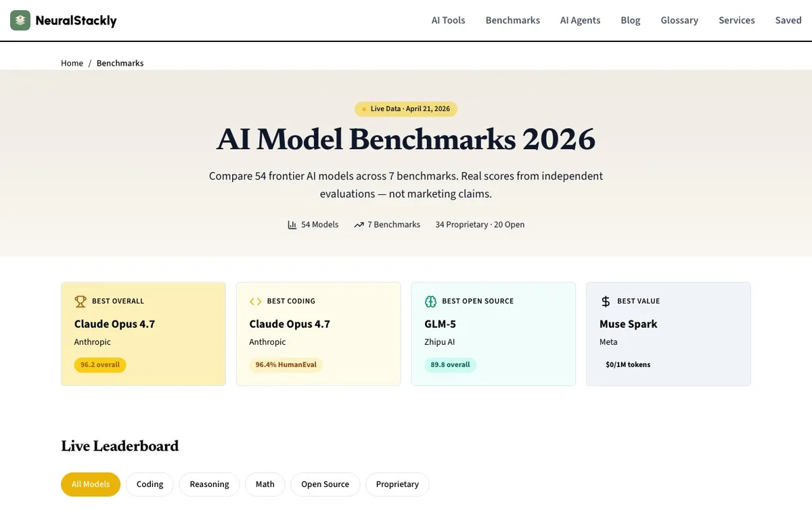Viewport: 812px width, 508px height.
Task: Open the GLM-5 Best Open Source card
Action: (x=493, y=334)
